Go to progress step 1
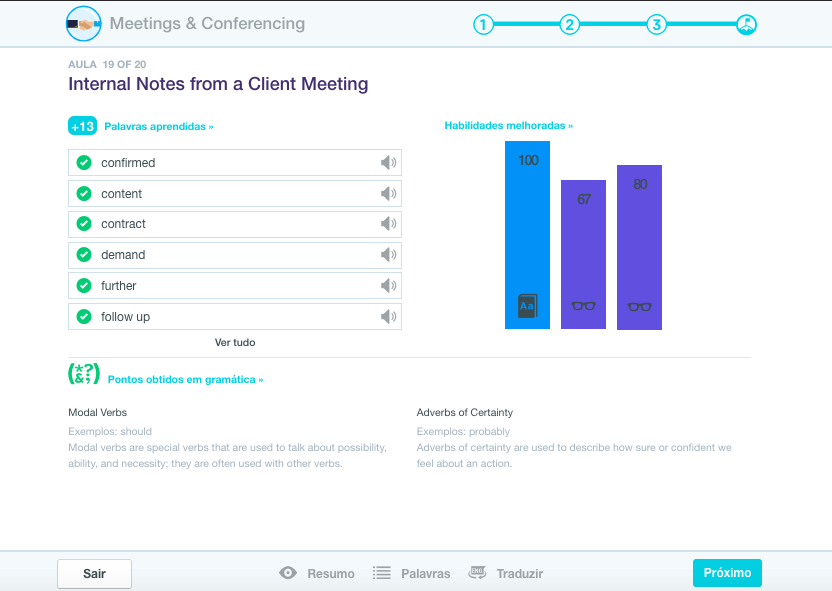The image size is (832, 591). click(483, 24)
